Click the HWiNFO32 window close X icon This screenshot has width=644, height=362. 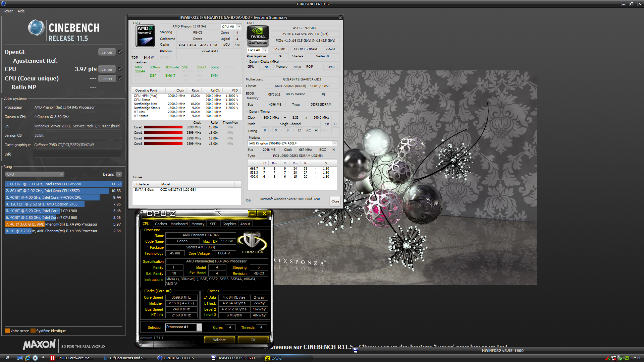(x=340, y=17)
